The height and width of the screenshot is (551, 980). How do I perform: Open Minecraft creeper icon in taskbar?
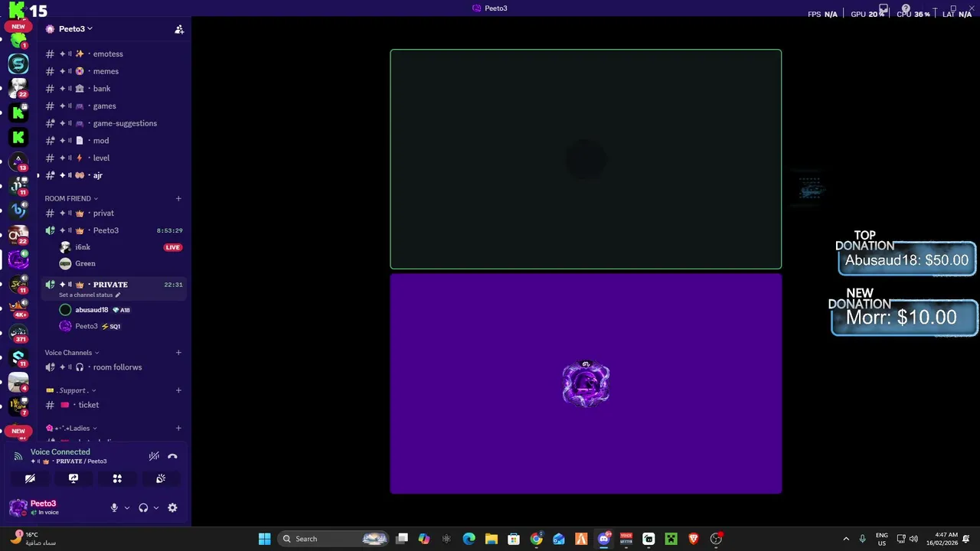pyautogui.click(x=671, y=539)
